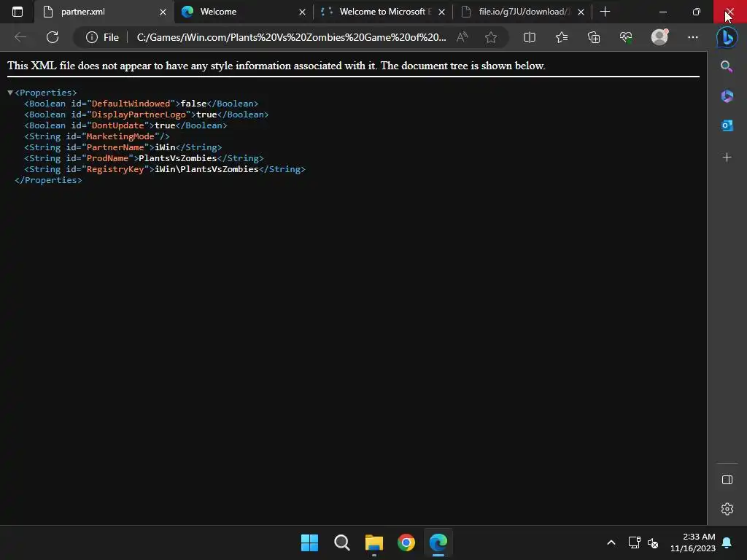Switch to the partner.xml tab

pos(104,12)
